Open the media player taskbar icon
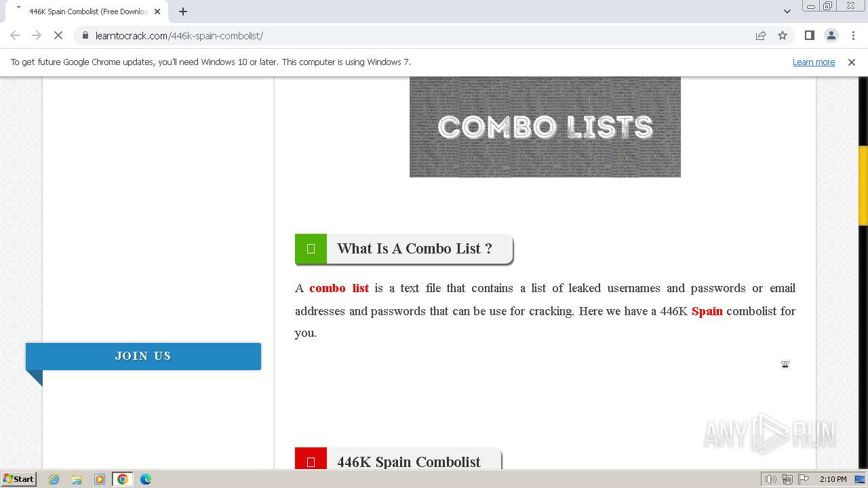This screenshot has width=868, height=488. [x=100, y=479]
